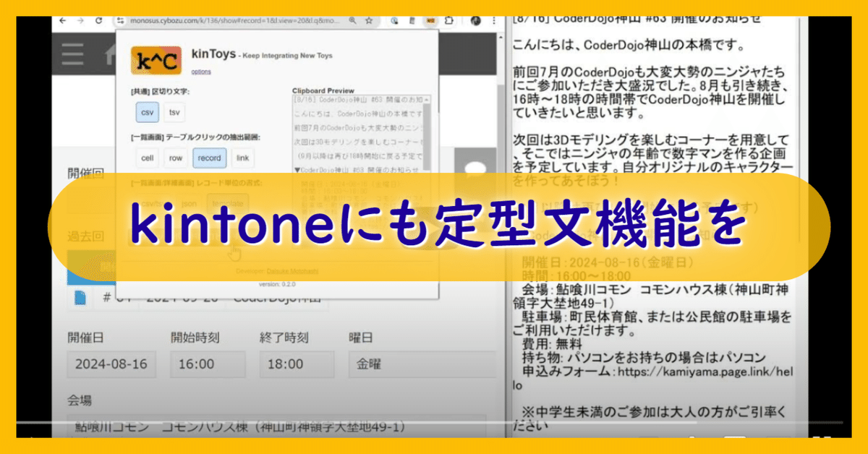This screenshot has width=868, height=454.
Task: Click the browser profile avatar
Action: click(476, 21)
